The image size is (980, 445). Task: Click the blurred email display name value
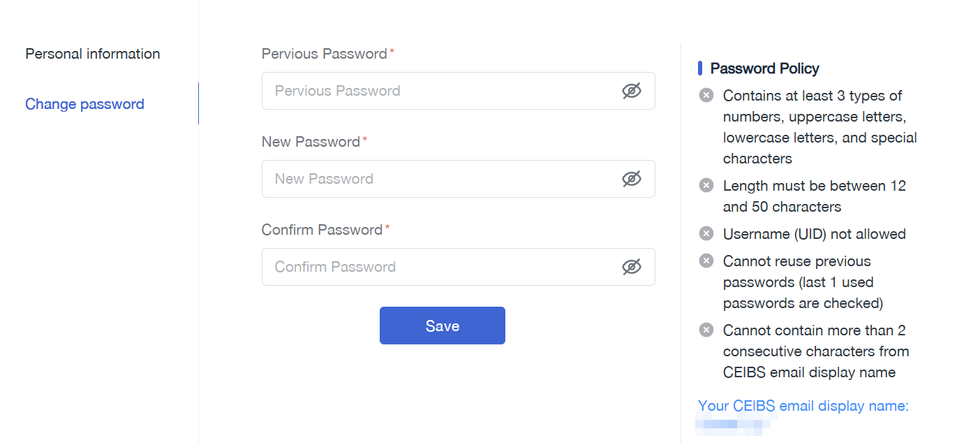point(734,423)
